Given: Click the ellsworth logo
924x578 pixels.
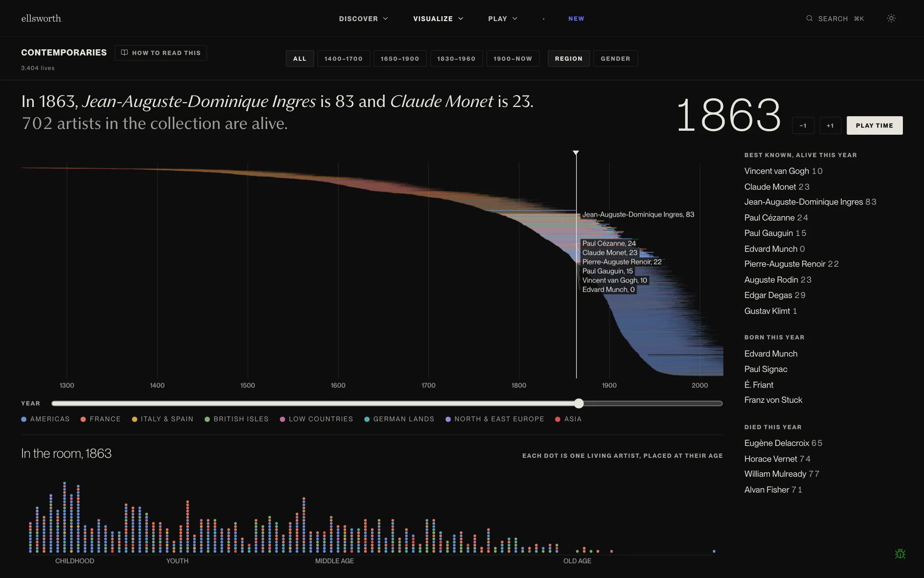Looking at the screenshot, I should coord(42,18).
